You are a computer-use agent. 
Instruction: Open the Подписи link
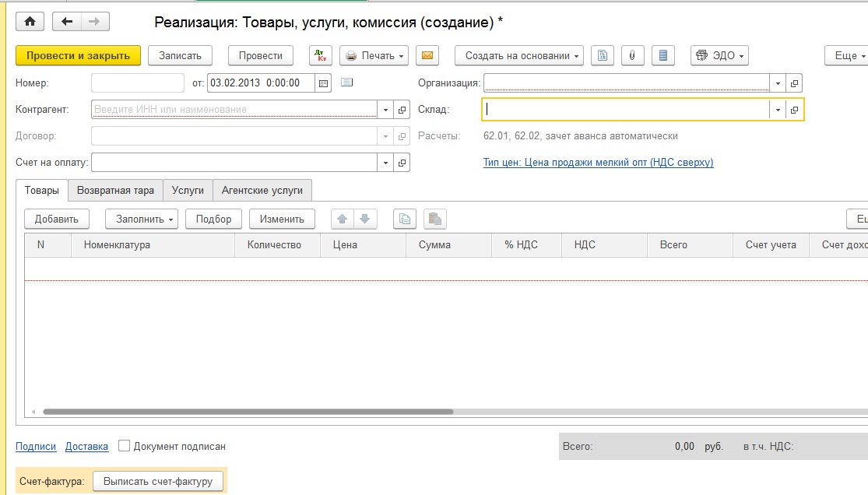click(36, 446)
